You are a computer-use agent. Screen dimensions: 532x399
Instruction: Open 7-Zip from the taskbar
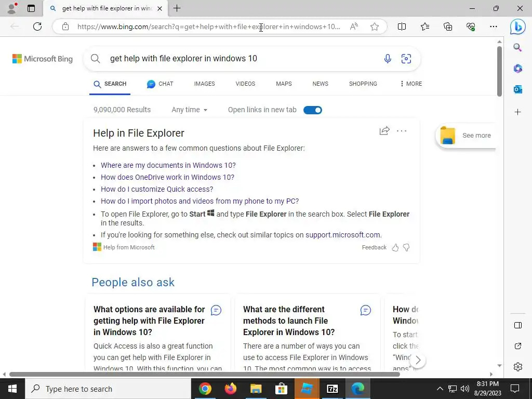click(x=332, y=389)
